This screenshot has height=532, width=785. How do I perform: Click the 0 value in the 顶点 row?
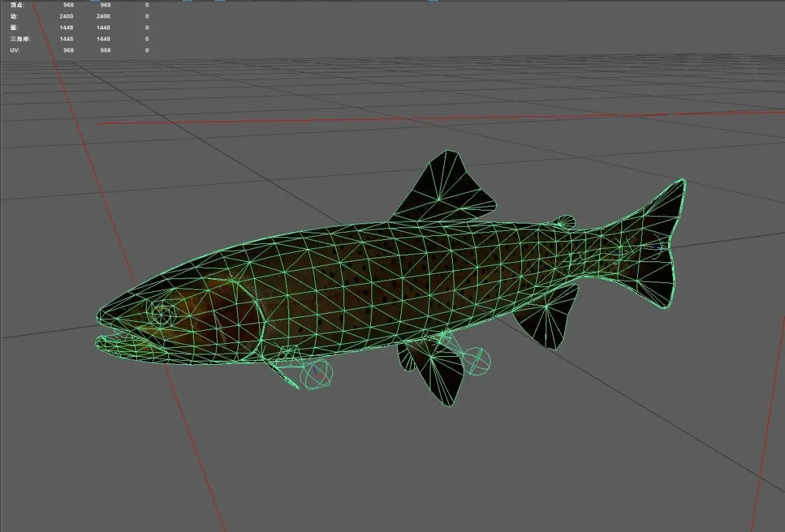(147, 5)
